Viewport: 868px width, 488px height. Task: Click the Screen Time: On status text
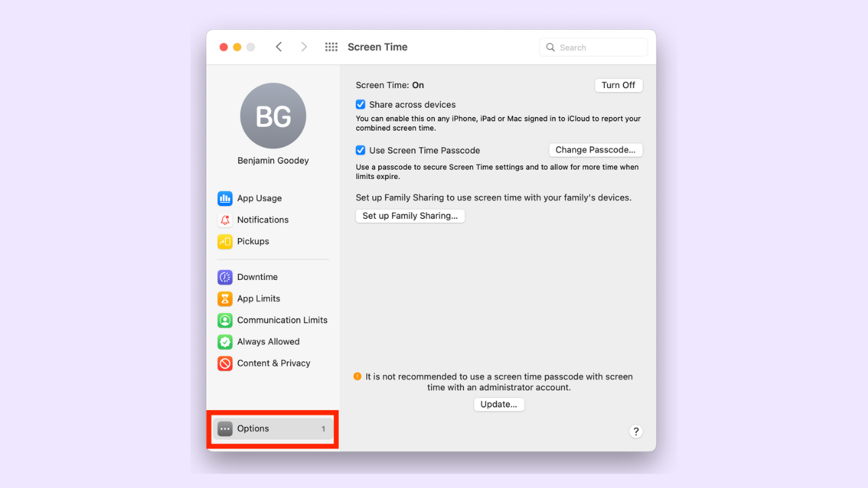click(390, 85)
